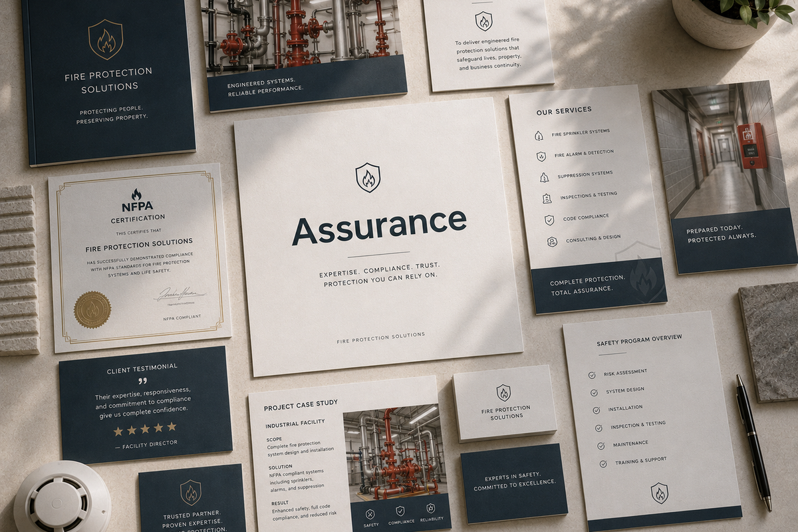
Task: Click the Suppression Systems service icon
Action: click(x=544, y=178)
